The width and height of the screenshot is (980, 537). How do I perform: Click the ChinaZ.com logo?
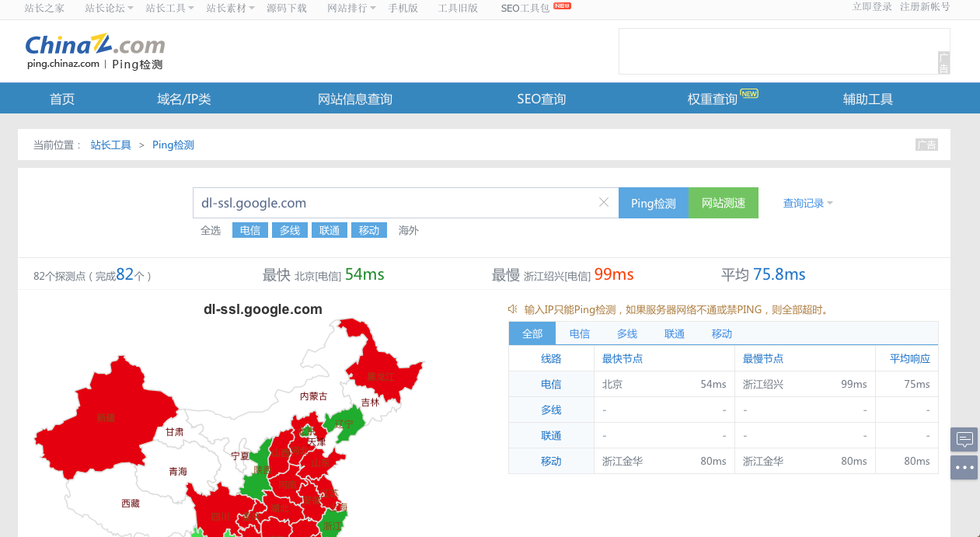(x=95, y=45)
